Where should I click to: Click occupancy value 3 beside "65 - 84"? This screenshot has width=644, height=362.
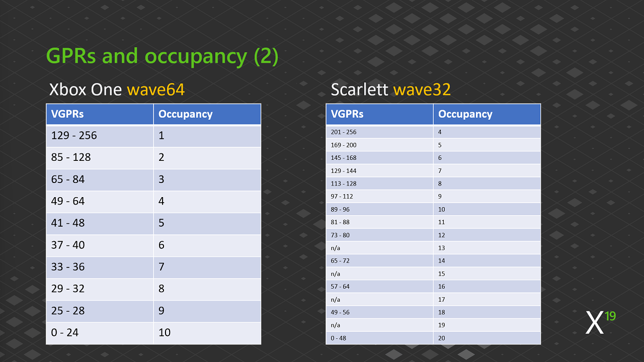pyautogui.click(x=207, y=179)
